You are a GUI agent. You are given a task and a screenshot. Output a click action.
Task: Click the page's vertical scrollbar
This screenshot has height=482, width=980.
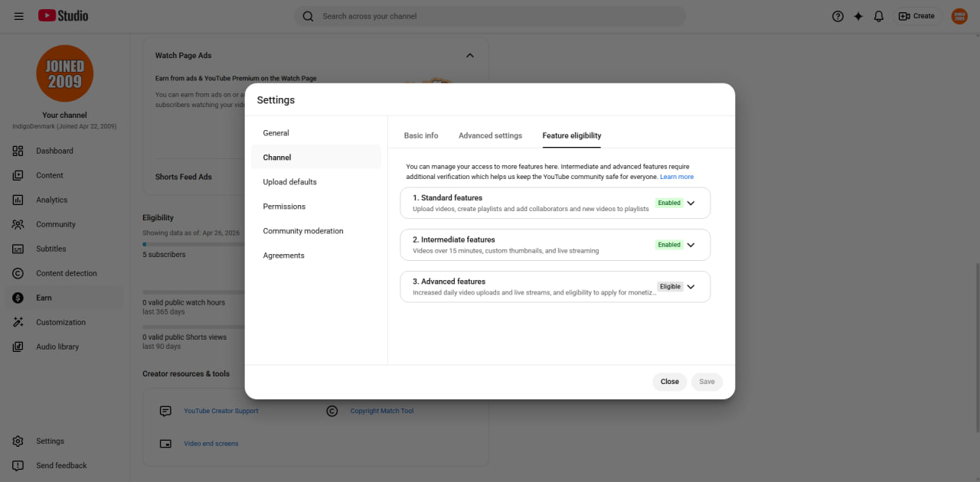pyautogui.click(x=976, y=348)
